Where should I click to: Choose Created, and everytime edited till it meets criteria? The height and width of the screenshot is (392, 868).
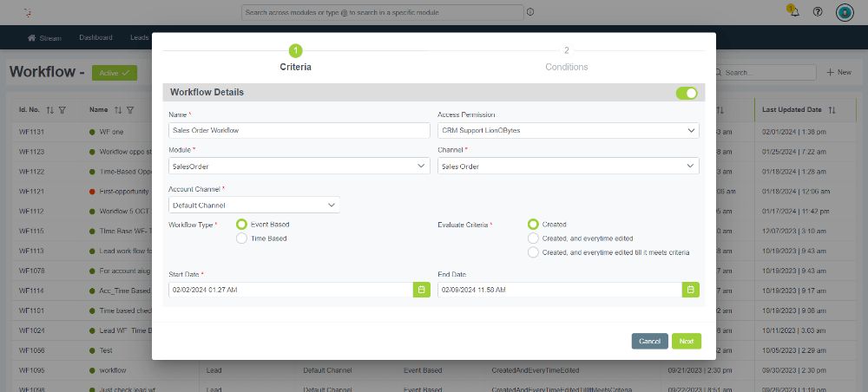[533, 252]
